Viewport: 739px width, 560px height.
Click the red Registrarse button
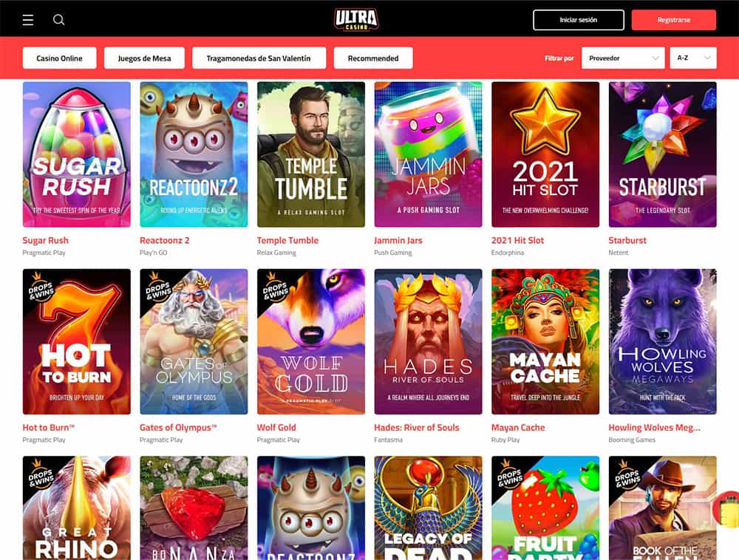coord(673,20)
